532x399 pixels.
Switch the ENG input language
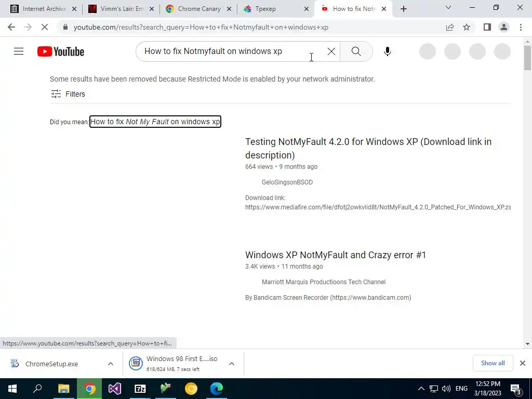[x=461, y=389]
